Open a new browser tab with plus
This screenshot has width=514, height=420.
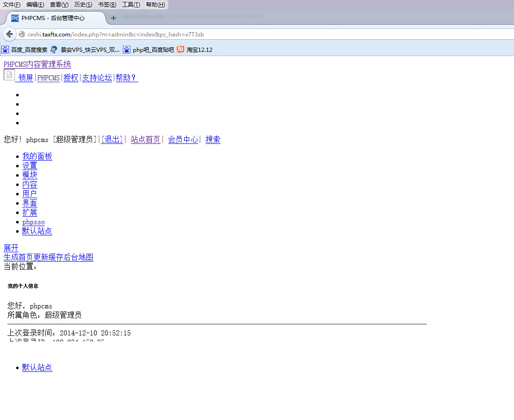(114, 18)
